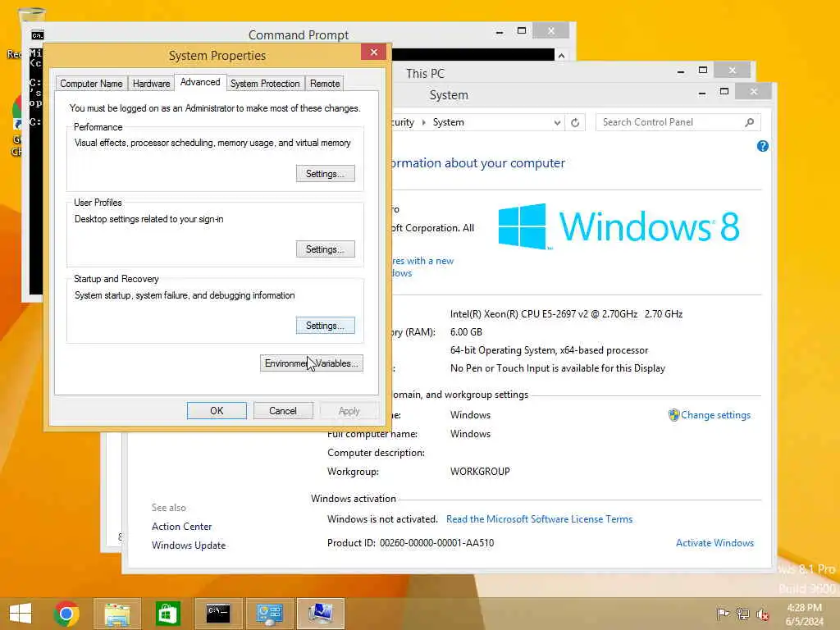This screenshot has width=840, height=630.
Task: Open the Windows Store taskbar icon
Action: coord(167,614)
